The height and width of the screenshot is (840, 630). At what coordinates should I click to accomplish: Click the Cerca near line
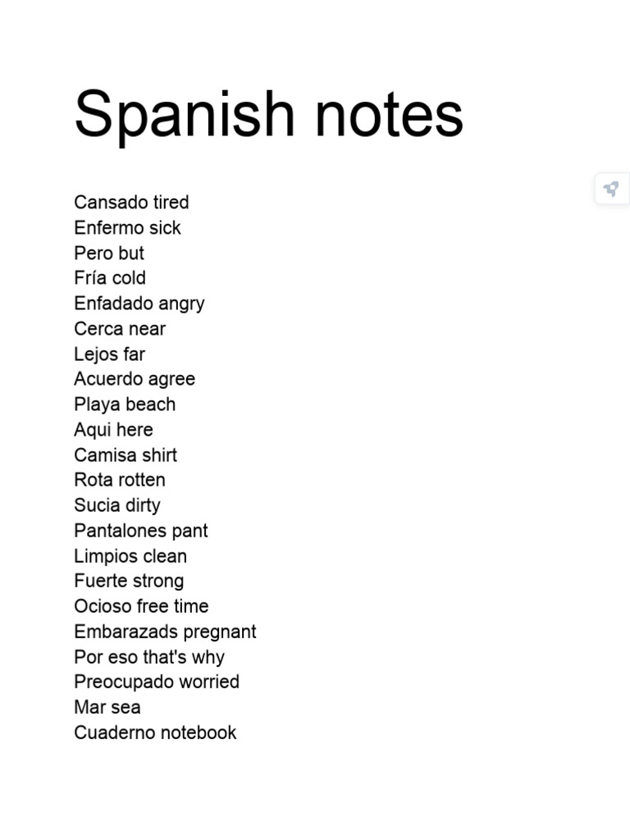pyautogui.click(x=120, y=329)
